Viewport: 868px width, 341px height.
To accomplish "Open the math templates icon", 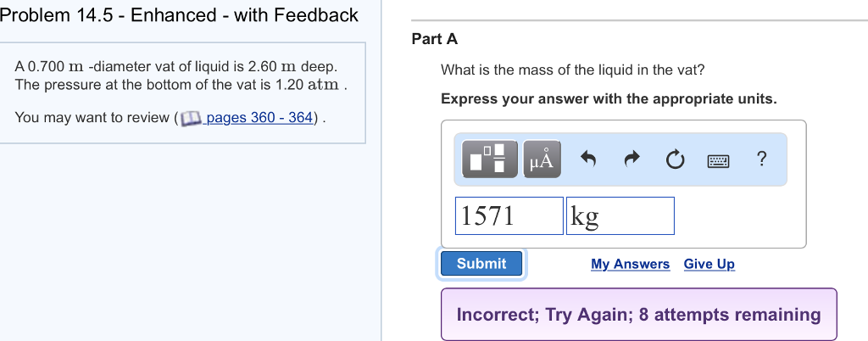I will 488,159.
